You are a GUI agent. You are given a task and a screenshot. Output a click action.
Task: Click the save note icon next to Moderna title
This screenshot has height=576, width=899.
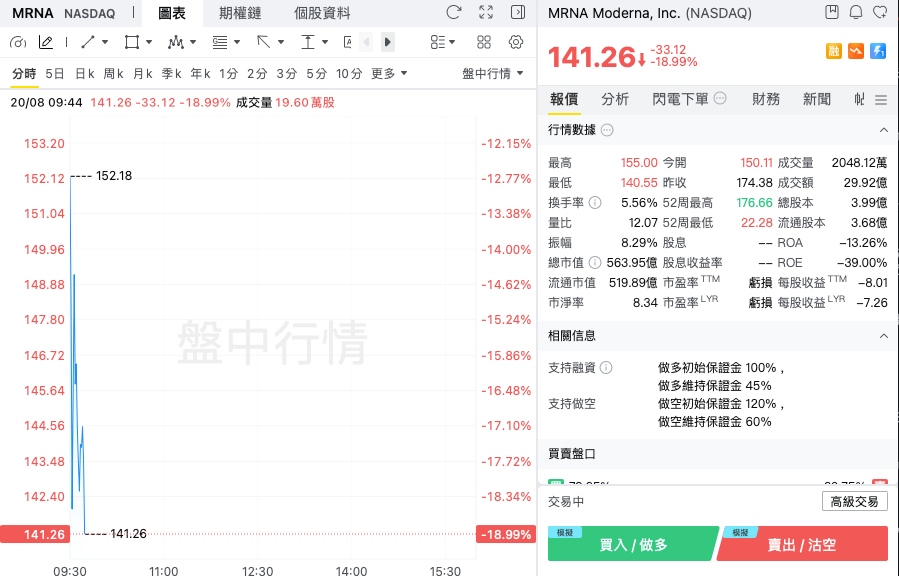832,12
